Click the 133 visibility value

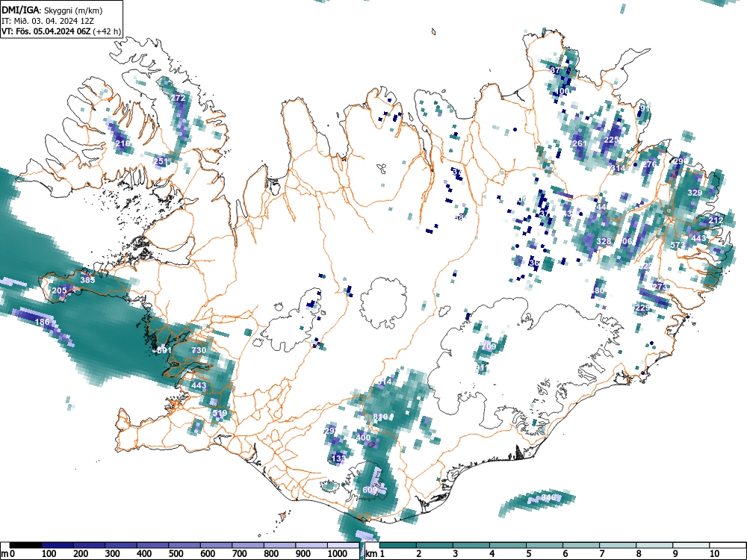coord(338,458)
